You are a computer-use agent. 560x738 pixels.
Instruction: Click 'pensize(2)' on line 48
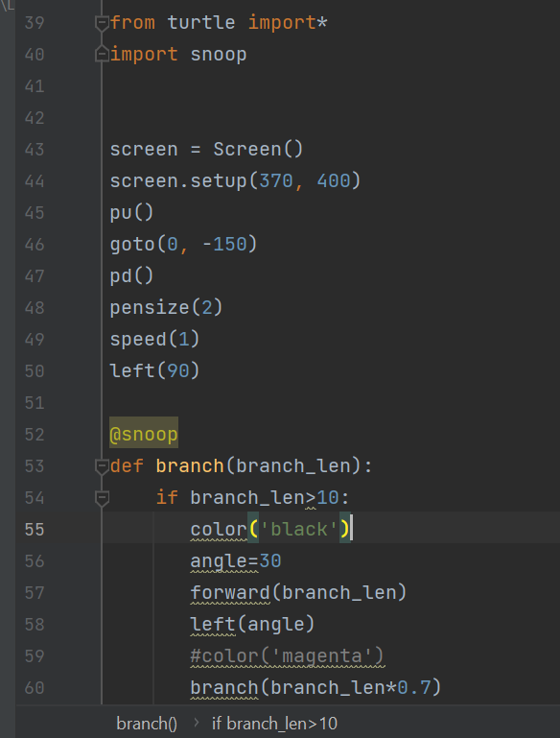[166, 308]
